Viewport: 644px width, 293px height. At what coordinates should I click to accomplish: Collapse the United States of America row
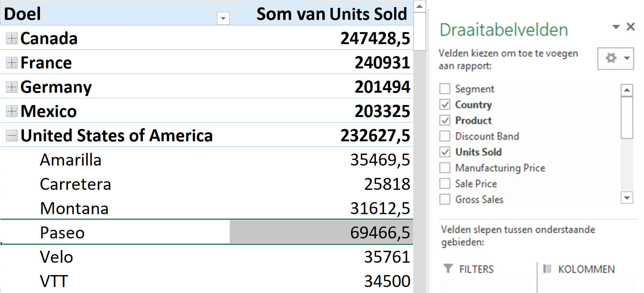[12, 135]
